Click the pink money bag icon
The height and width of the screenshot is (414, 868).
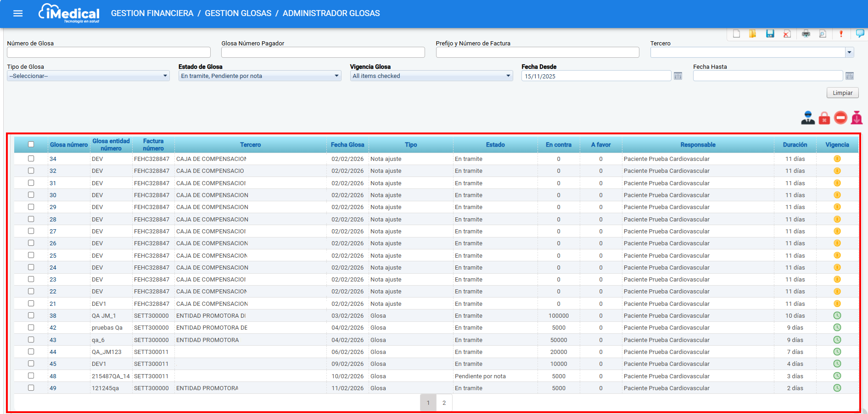[x=857, y=118]
